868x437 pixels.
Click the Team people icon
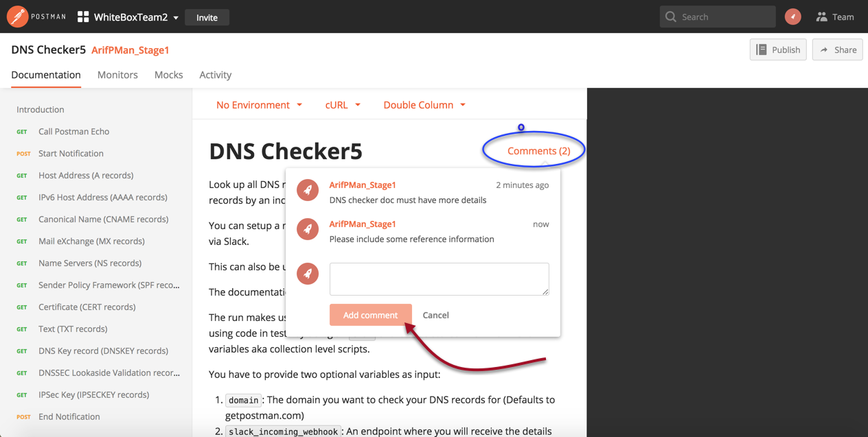821,17
